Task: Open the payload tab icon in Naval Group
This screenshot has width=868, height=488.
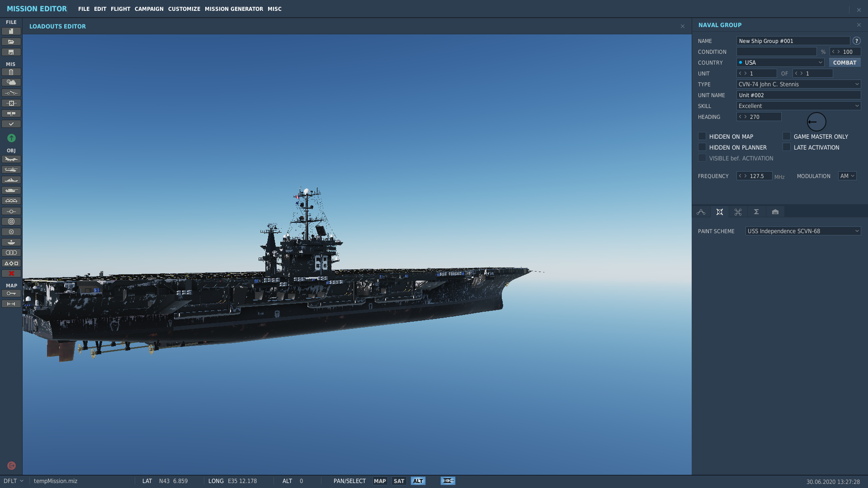Action: 720,212
